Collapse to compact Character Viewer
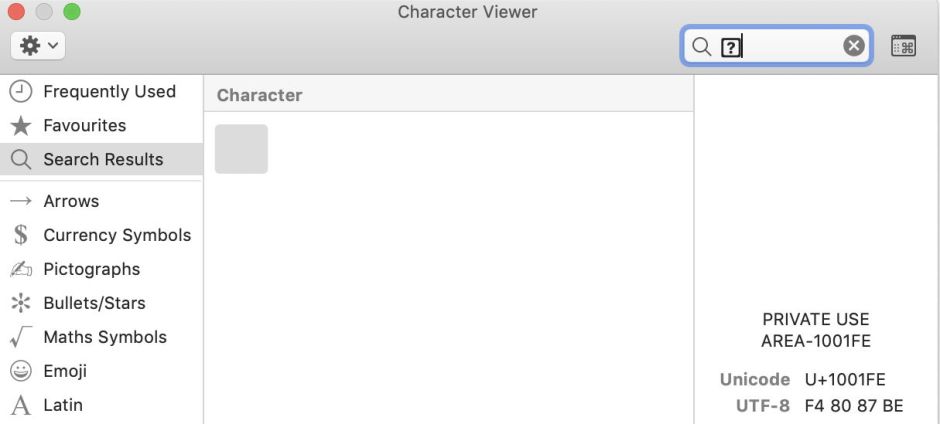 coord(903,46)
